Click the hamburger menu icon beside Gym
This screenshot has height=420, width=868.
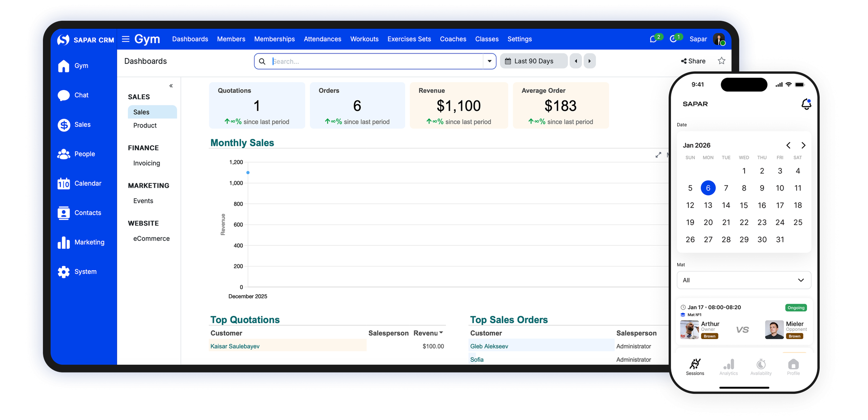pyautogui.click(x=126, y=39)
